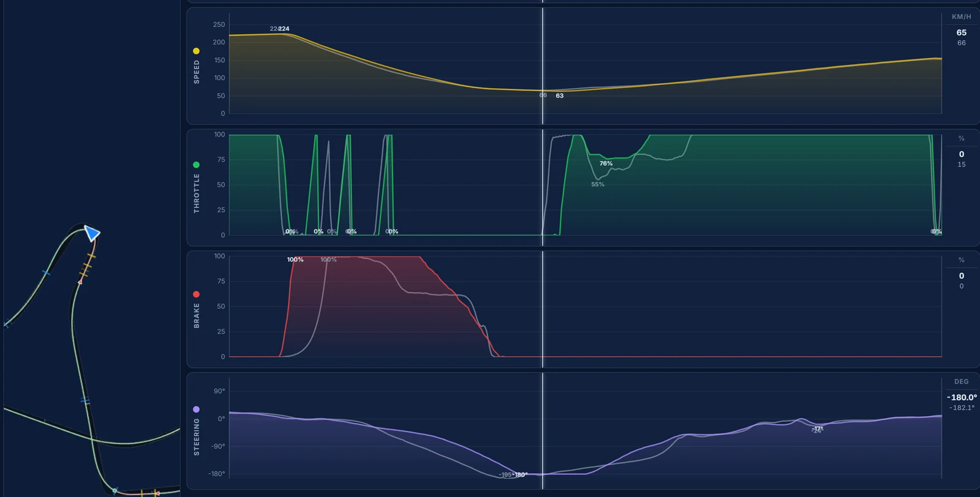Viewport: 980px width, 497px height.
Task: Click the 55% throttle annotation
Action: click(598, 184)
